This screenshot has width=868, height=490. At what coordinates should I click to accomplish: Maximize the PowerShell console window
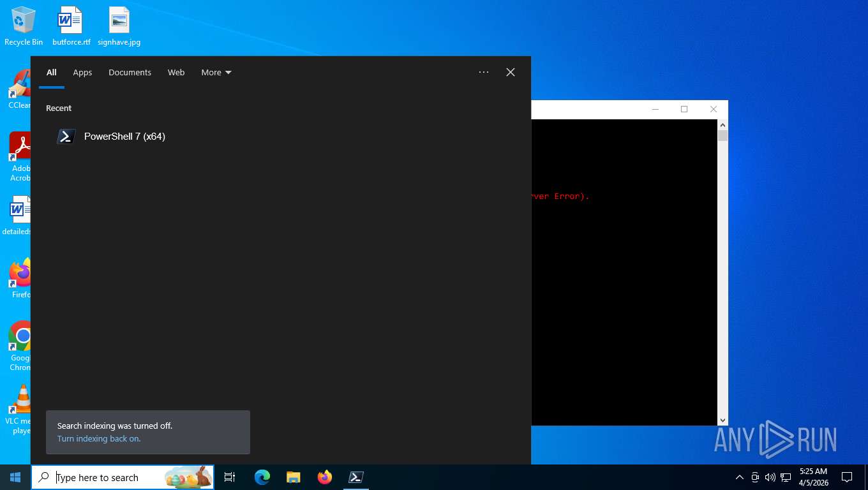click(684, 109)
